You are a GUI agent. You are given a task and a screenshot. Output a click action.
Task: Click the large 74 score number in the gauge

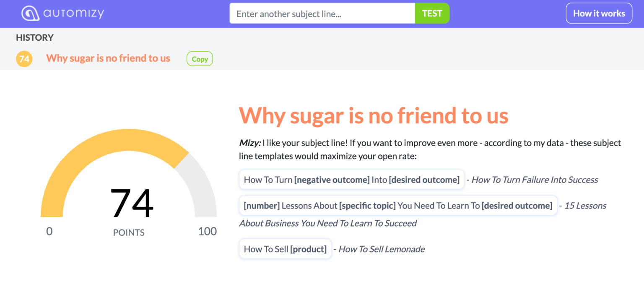point(132,204)
